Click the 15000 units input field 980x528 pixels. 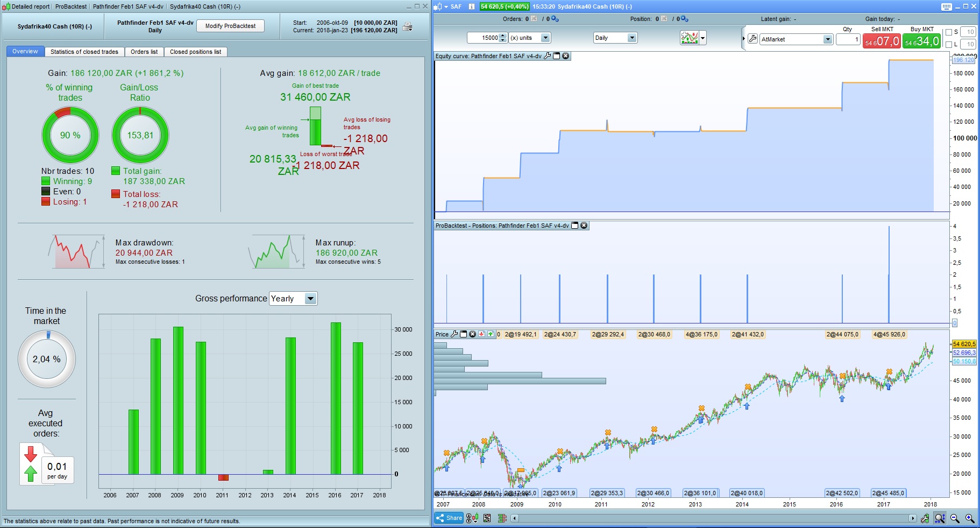pyautogui.click(x=483, y=38)
